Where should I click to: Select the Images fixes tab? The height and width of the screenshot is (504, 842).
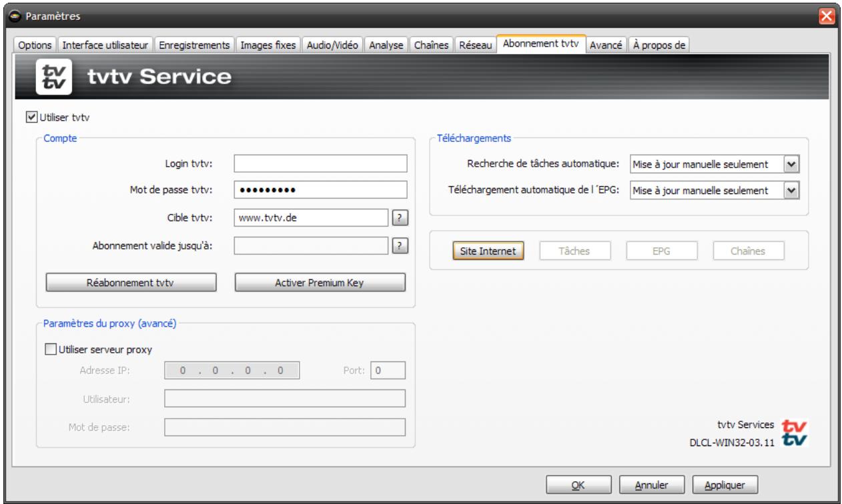point(269,45)
